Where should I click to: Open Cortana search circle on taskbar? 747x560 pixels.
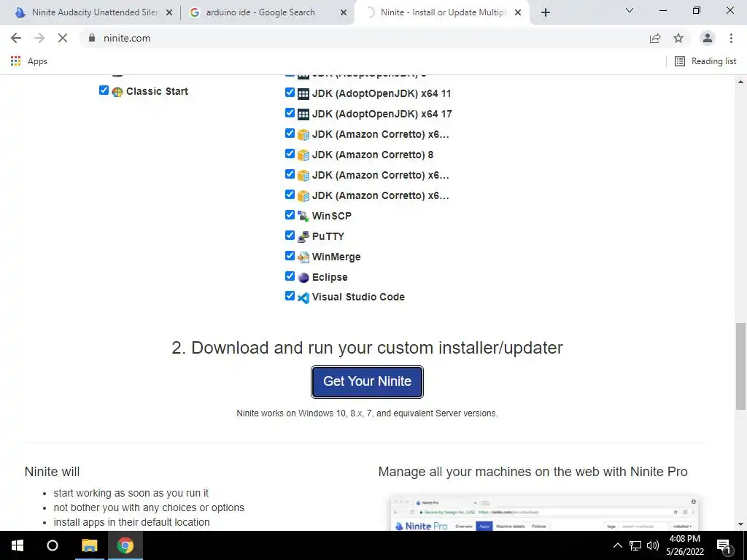point(53,545)
